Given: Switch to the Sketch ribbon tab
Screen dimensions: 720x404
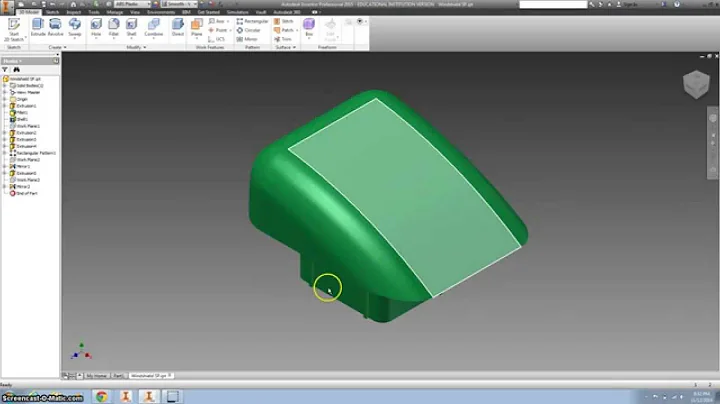Looking at the screenshot, I should 52,12.
